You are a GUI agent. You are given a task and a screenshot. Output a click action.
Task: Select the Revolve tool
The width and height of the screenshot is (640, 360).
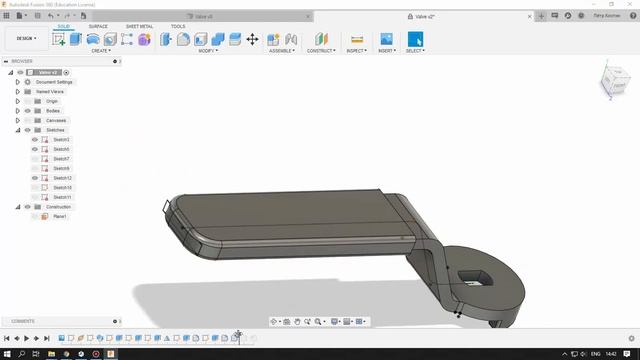click(x=93, y=39)
